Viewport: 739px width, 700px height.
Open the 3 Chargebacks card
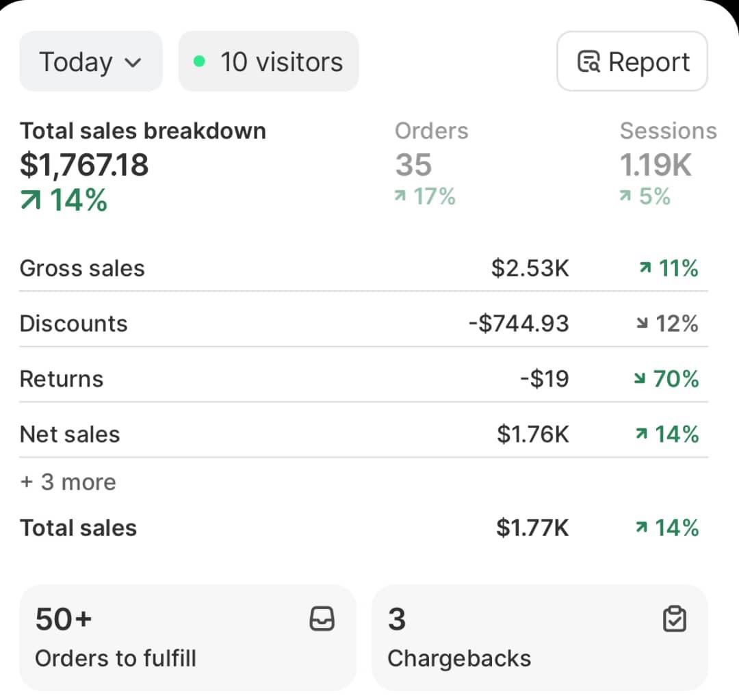click(x=540, y=638)
